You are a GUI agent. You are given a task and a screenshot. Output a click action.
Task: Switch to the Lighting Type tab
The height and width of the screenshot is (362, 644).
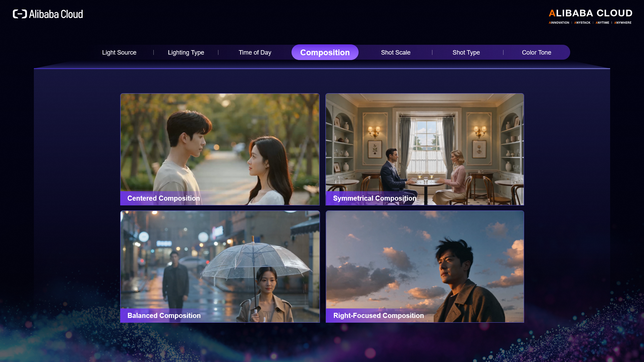[x=186, y=53]
